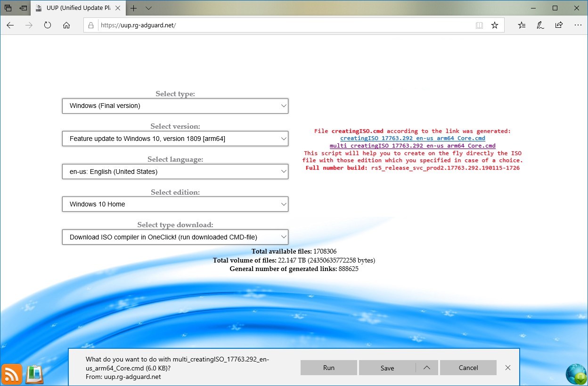Click the Tabs you've set aside icon
Viewport: 588px width, 386px height.
point(8,8)
